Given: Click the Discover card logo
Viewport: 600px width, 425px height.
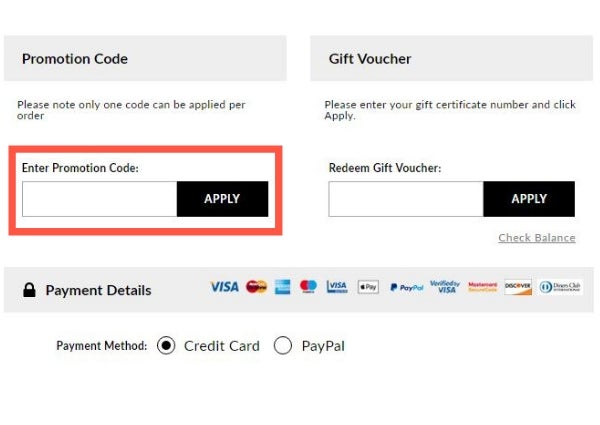Looking at the screenshot, I should pyautogui.click(x=518, y=287).
